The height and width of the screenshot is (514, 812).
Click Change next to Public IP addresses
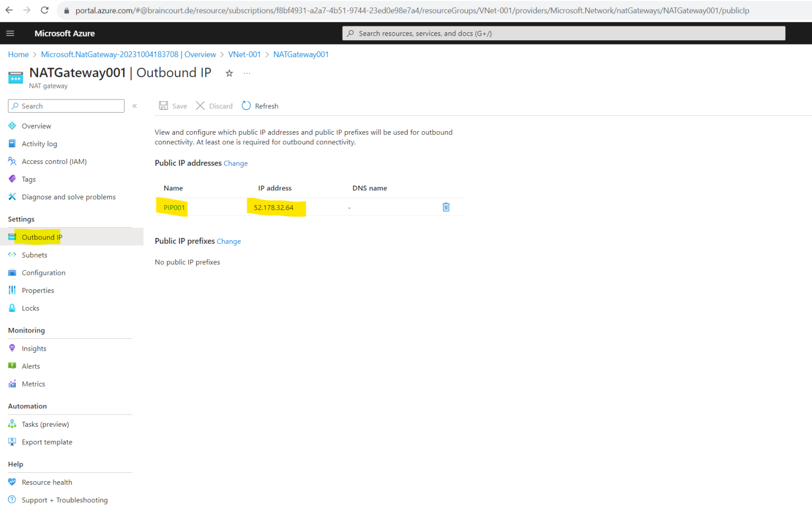pos(236,163)
